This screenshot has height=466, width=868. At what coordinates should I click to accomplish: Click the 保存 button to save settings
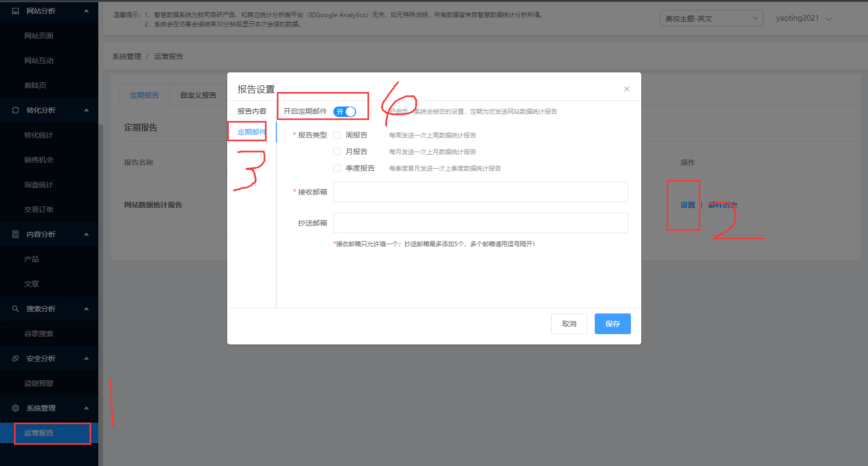[612, 323]
